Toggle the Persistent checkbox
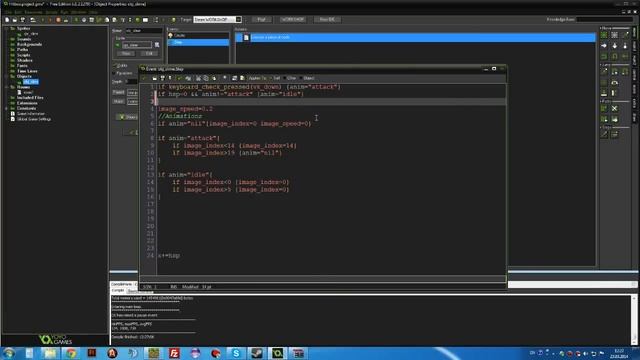640x360 pixels. click(115, 73)
